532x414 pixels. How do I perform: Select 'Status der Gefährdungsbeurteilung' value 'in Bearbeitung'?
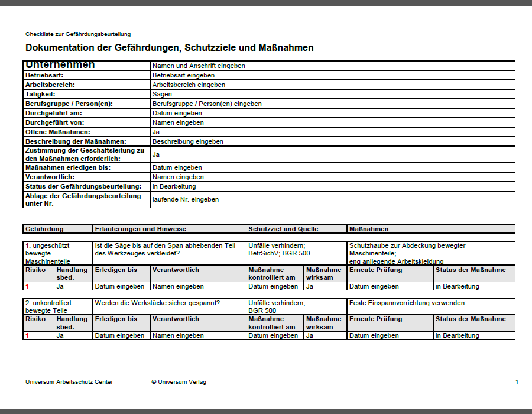(x=332, y=186)
